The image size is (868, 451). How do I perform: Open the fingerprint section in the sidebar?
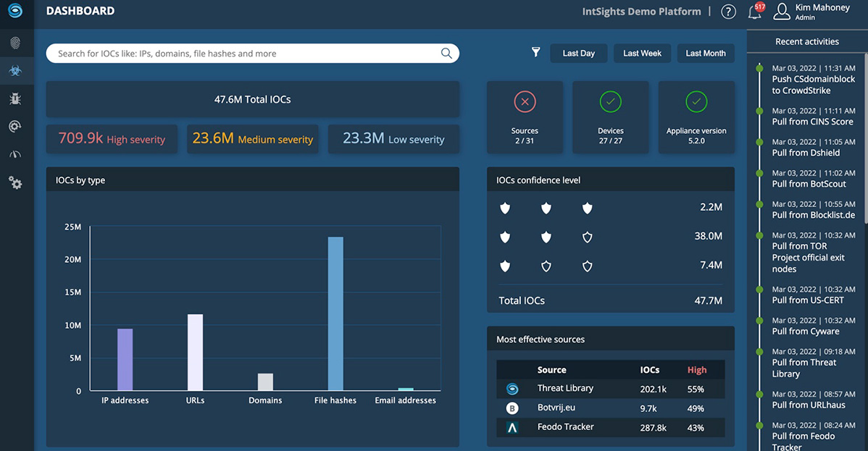coord(15,43)
